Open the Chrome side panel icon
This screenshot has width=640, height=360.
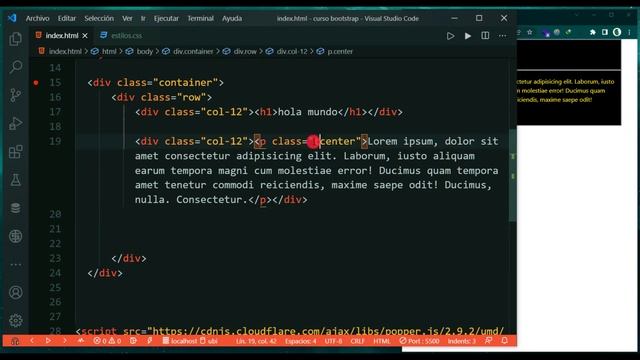tap(605, 32)
